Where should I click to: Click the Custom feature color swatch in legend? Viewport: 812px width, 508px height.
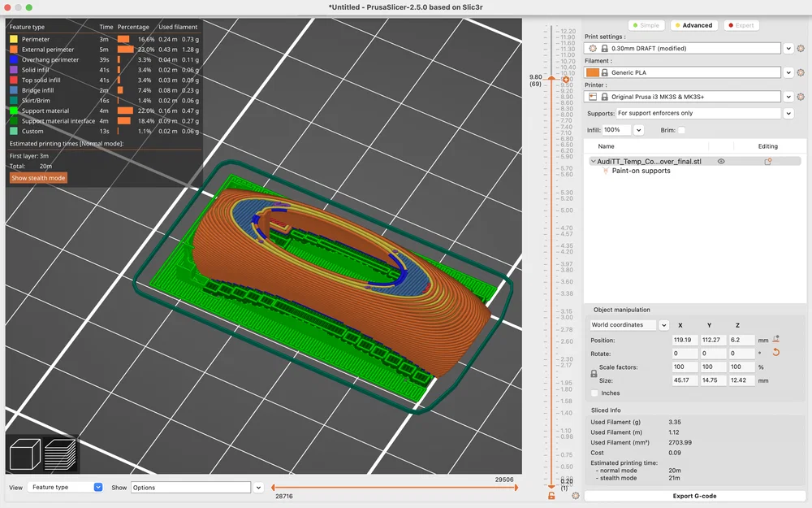(x=14, y=131)
